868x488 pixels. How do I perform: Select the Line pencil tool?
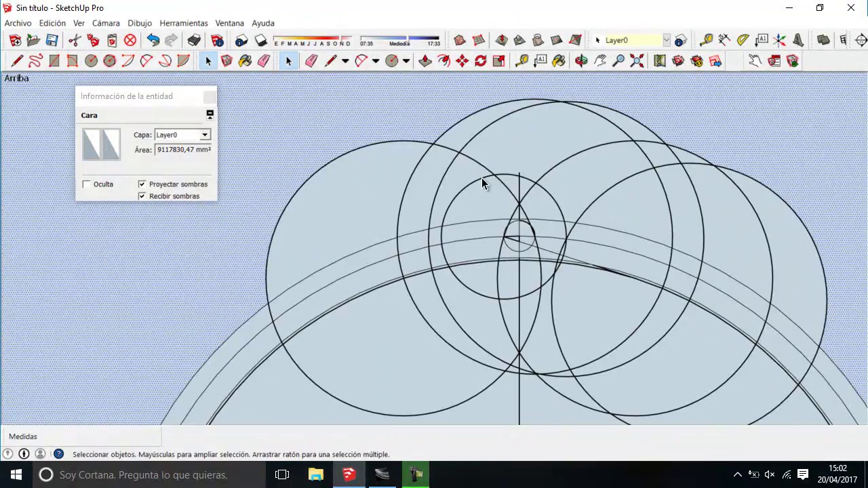(x=18, y=61)
